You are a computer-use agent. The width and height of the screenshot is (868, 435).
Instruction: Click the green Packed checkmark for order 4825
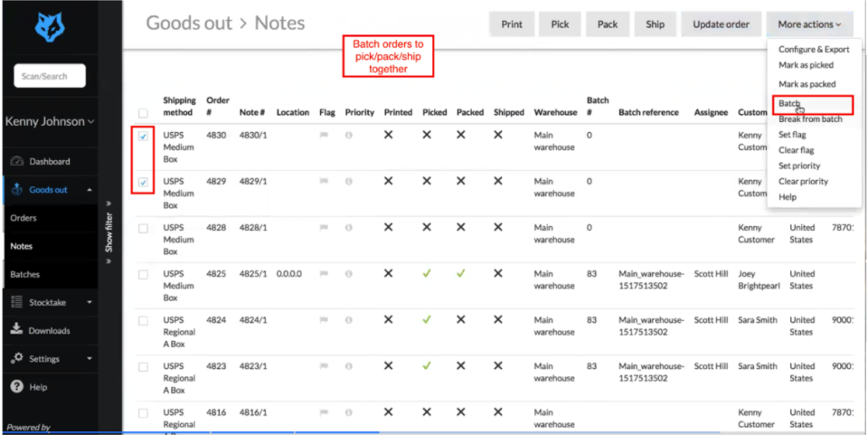460,273
